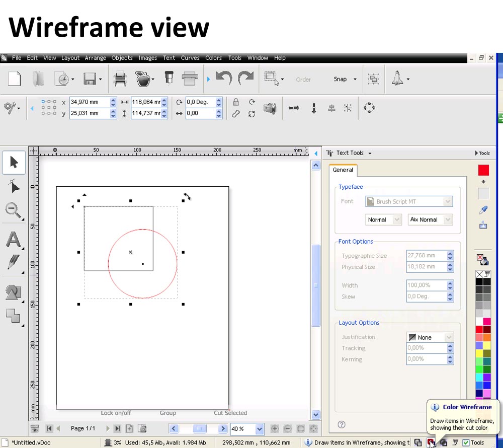Click the wrench and options icon
This screenshot has width=503, height=448.
[10, 108]
